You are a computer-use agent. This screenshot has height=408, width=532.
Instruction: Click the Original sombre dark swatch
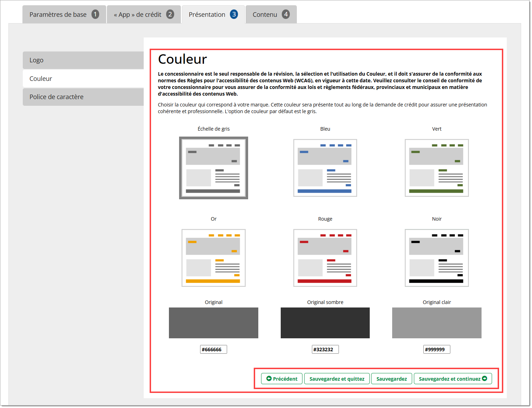pyautogui.click(x=325, y=323)
